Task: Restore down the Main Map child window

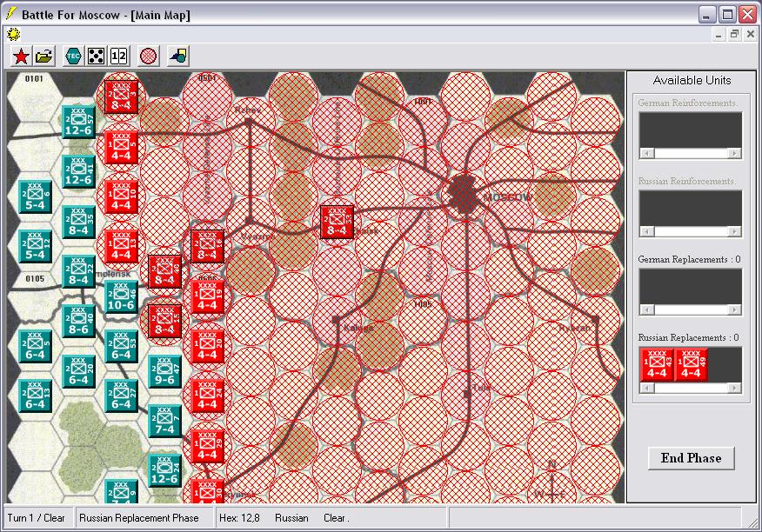Action: [x=734, y=34]
